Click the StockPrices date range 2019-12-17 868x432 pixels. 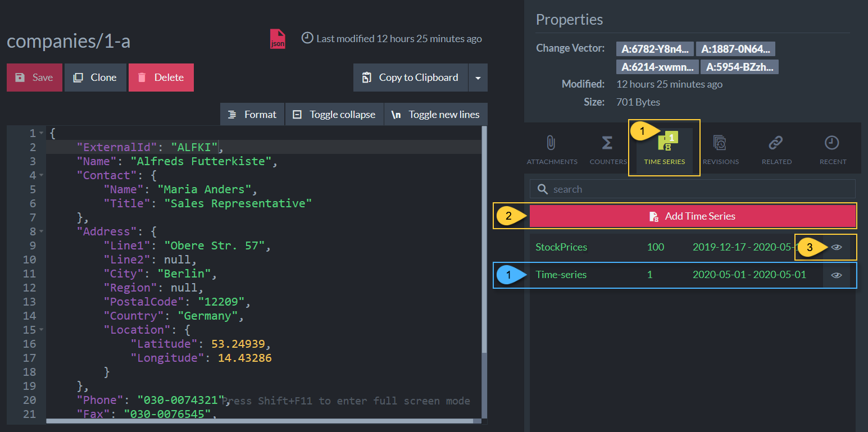point(720,247)
